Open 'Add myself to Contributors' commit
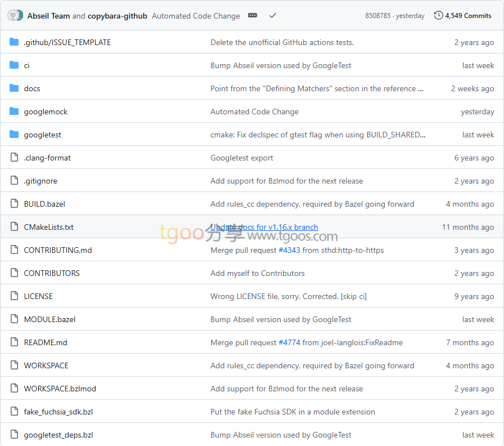This screenshot has height=446, width=504. 258,274
